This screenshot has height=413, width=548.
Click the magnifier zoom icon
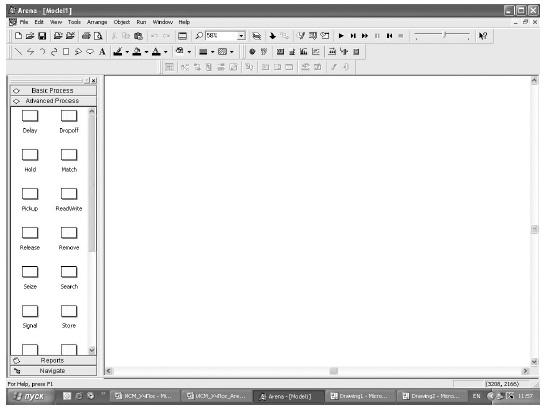click(199, 36)
